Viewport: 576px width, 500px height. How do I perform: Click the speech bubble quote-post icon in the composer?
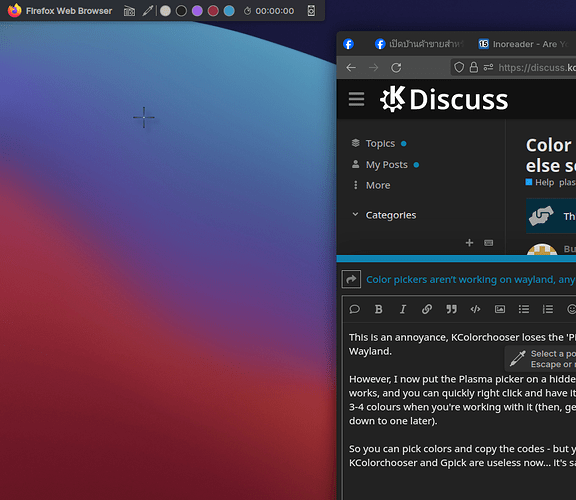coord(354,309)
